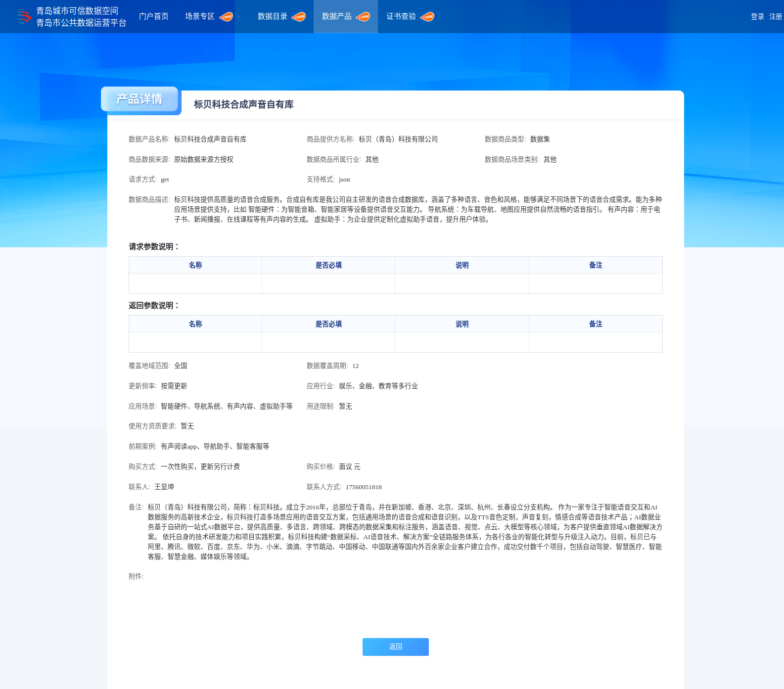
Task: Click 名称 header in 请求参数说明 table
Action: click(195, 265)
